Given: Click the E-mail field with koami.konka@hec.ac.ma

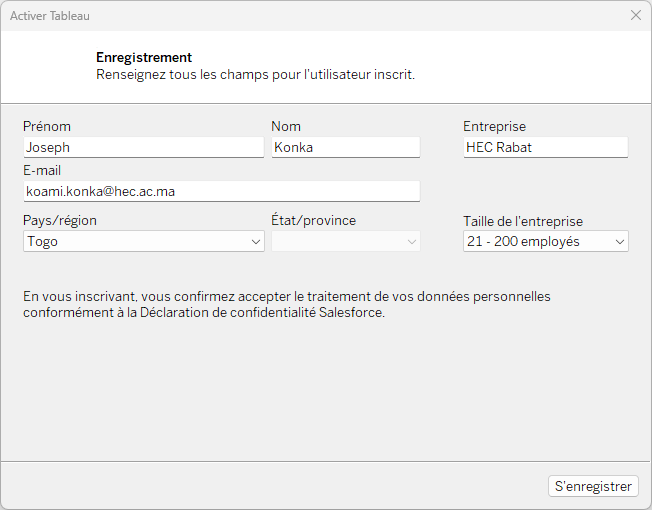Looking at the screenshot, I should [222, 191].
